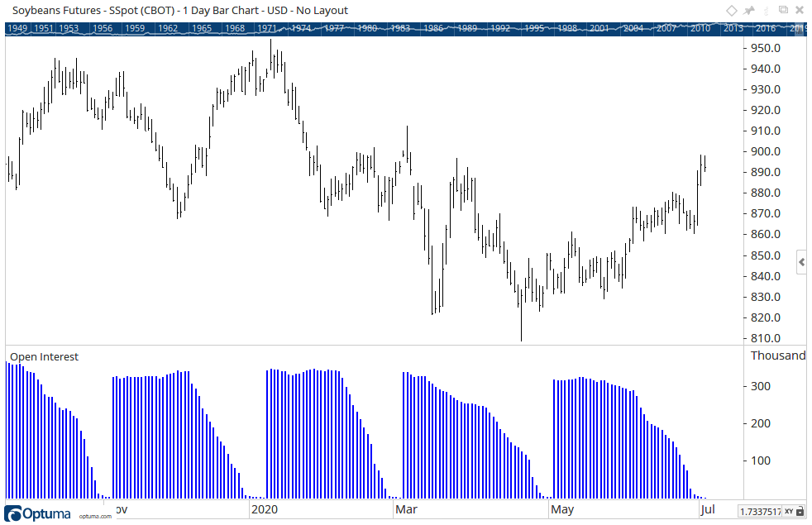
Task: Click the Soybeans Futures chart title text
Action: 179,11
